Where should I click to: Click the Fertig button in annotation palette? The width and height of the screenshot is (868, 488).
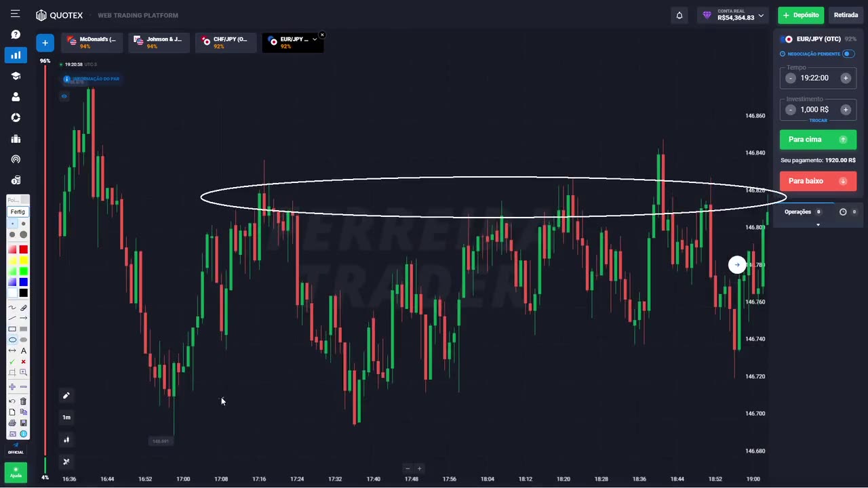(x=18, y=211)
